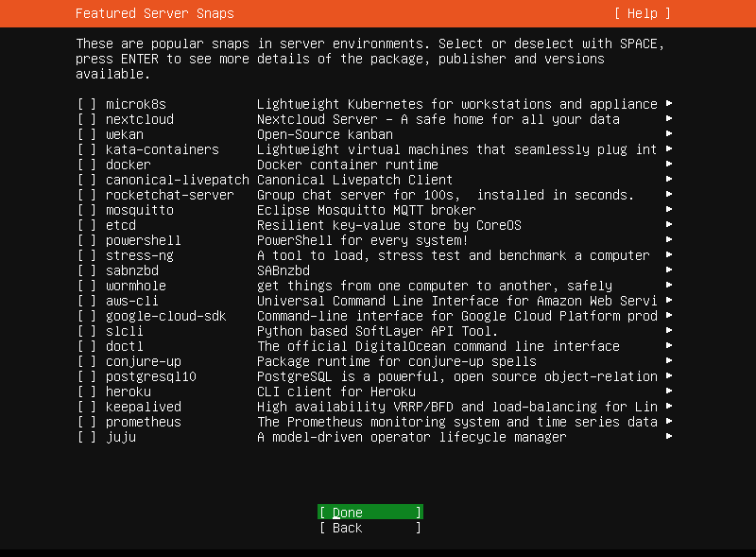Screen dimensions: 756x557
Task: Expand details arrow for microk8s
Action: (669, 103)
